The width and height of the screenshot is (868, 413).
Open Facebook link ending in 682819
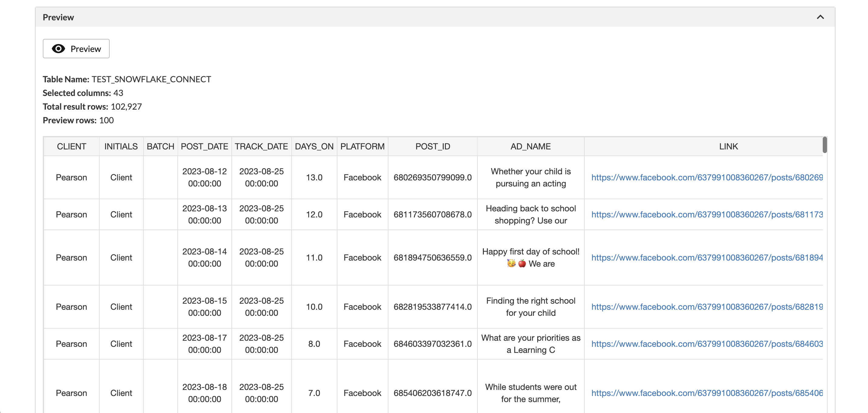pyautogui.click(x=707, y=307)
